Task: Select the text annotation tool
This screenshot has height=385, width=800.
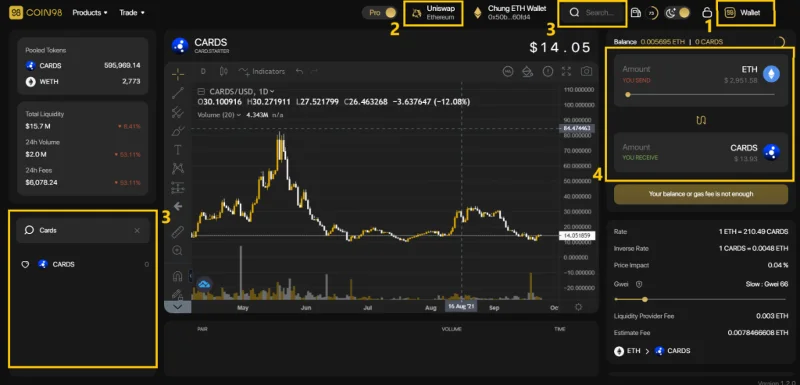Action: click(178, 150)
